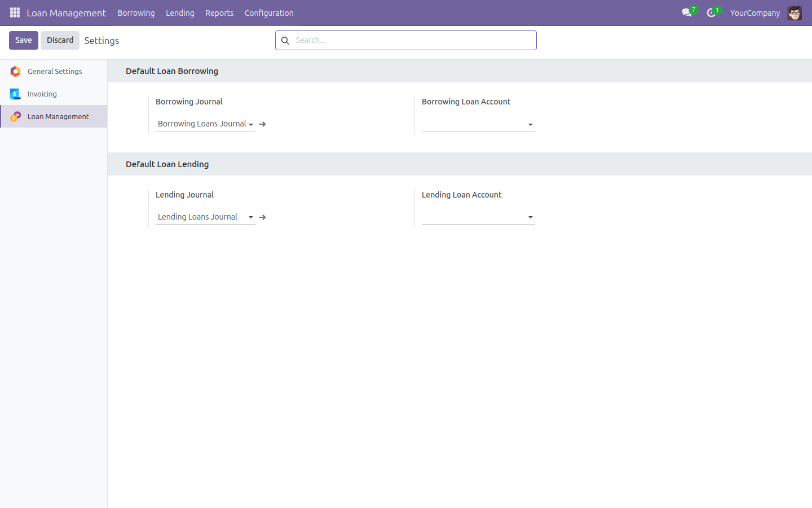The height and width of the screenshot is (508, 812).
Task: Go to General Settings section
Action: (x=54, y=71)
